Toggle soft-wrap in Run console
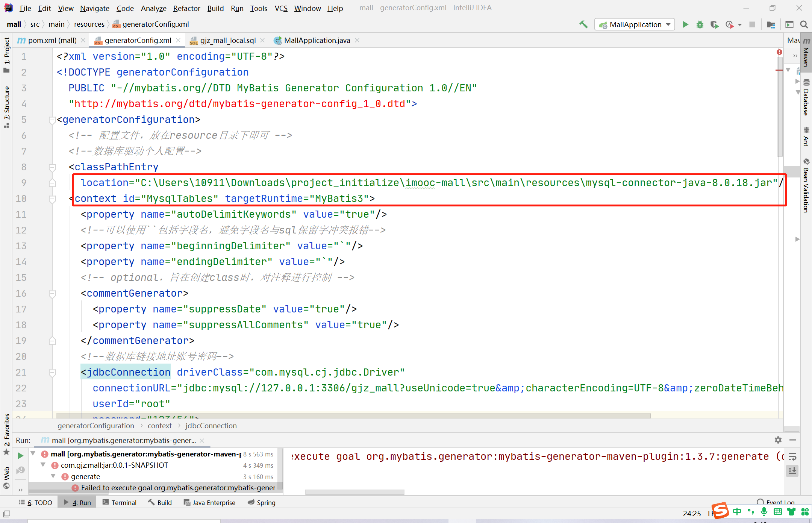The width and height of the screenshot is (812, 523). pyautogui.click(x=792, y=457)
